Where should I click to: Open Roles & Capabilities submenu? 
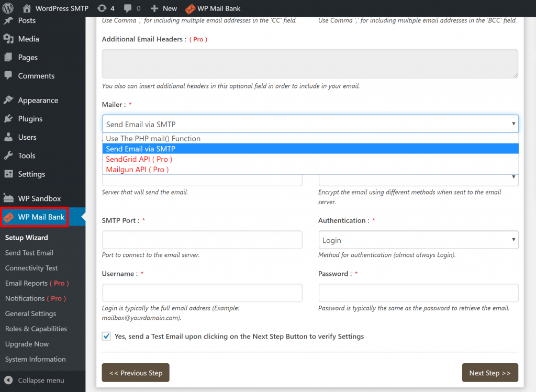tap(36, 329)
